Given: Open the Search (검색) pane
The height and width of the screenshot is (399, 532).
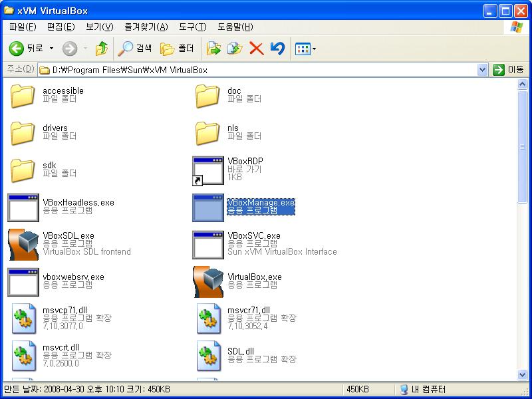Looking at the screenshot, I should [135, 49].
